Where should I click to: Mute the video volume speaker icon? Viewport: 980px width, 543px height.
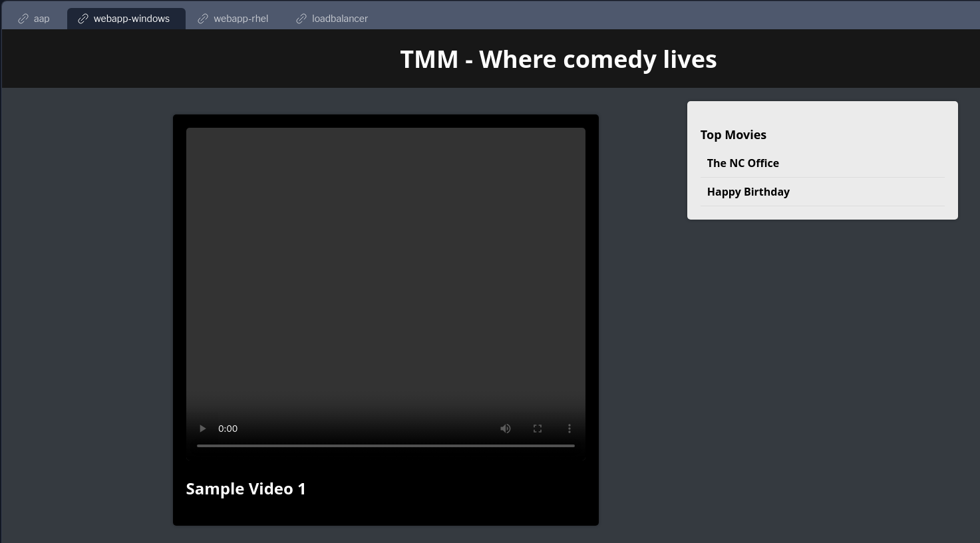click(506, 429)
